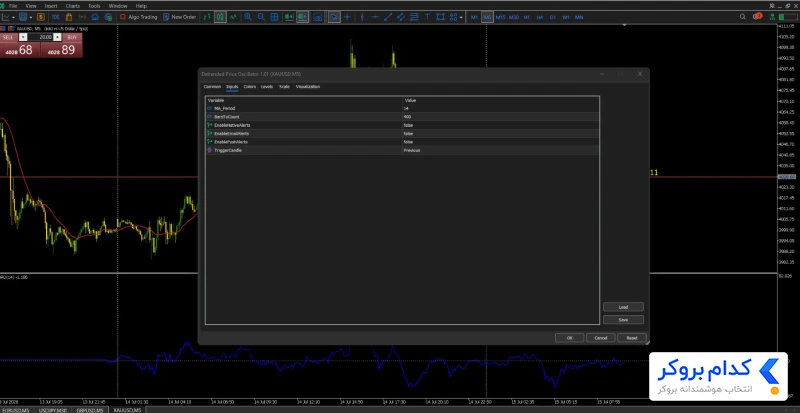This screenshot has height=413, width=800.
Task: Toggle the EnableEmailAlerts value false
Action: point(501,134)
